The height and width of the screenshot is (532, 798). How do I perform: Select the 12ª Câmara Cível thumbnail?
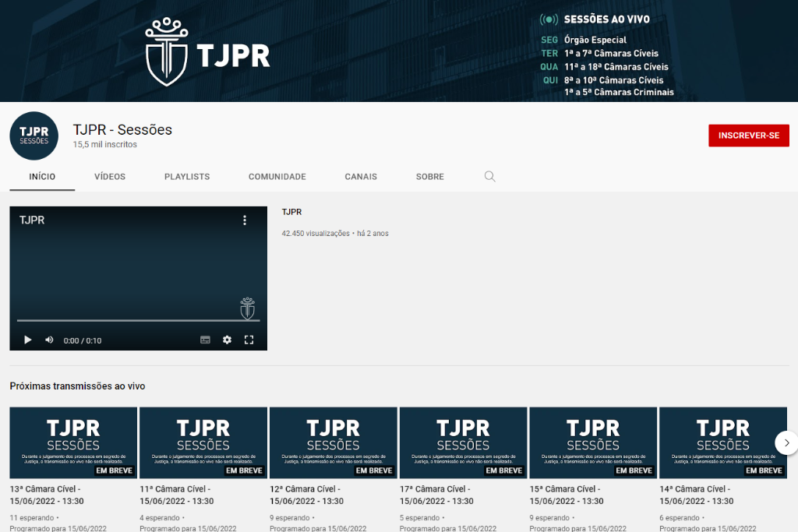click(334, 442)
